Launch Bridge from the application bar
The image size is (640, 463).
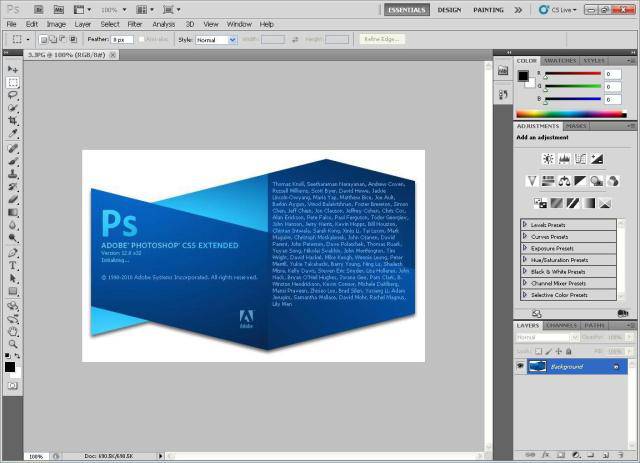point(38,9)
